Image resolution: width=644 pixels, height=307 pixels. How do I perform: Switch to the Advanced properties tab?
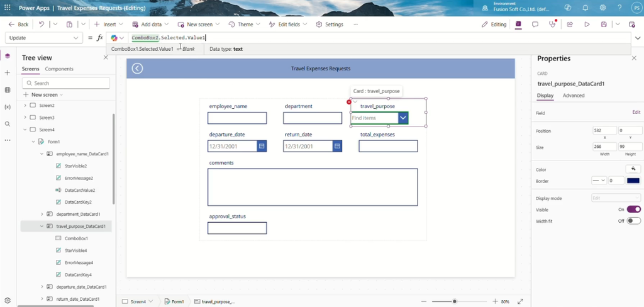click(574, 96)
